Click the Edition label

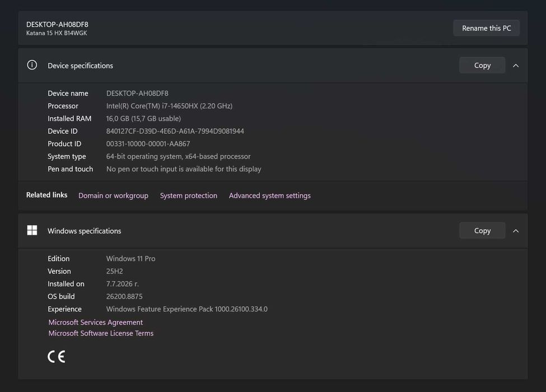coord(58,259)
